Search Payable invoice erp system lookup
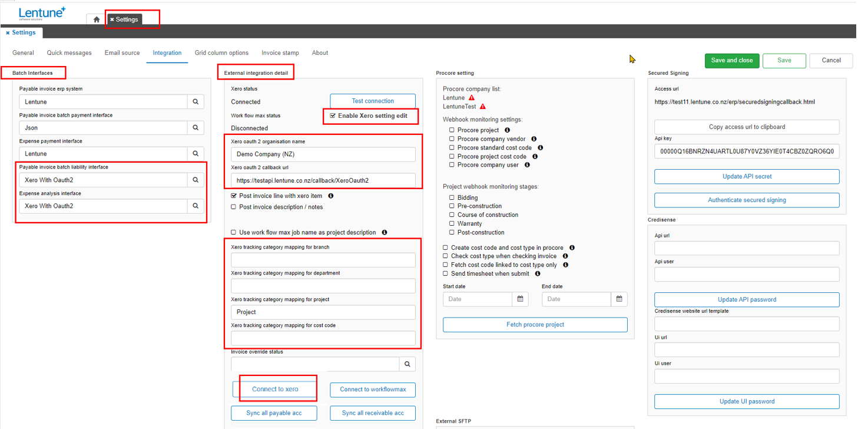 (196, 102)
